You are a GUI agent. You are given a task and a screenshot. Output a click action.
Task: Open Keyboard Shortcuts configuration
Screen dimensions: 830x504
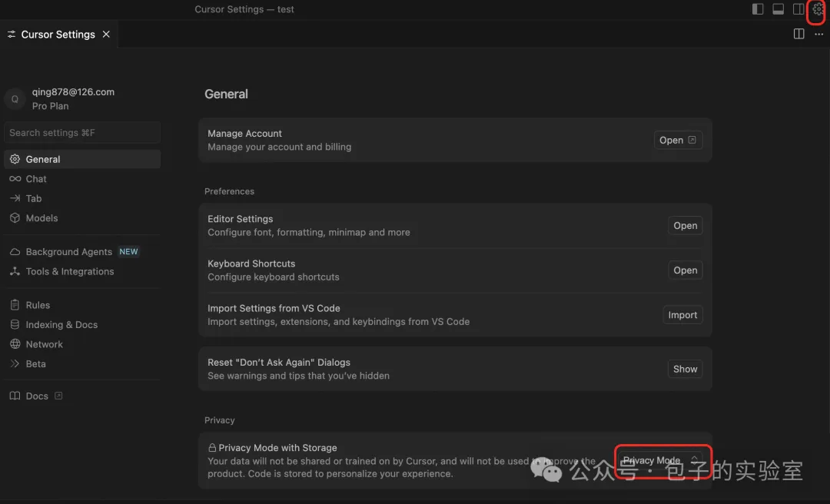[x=685, y=270]
